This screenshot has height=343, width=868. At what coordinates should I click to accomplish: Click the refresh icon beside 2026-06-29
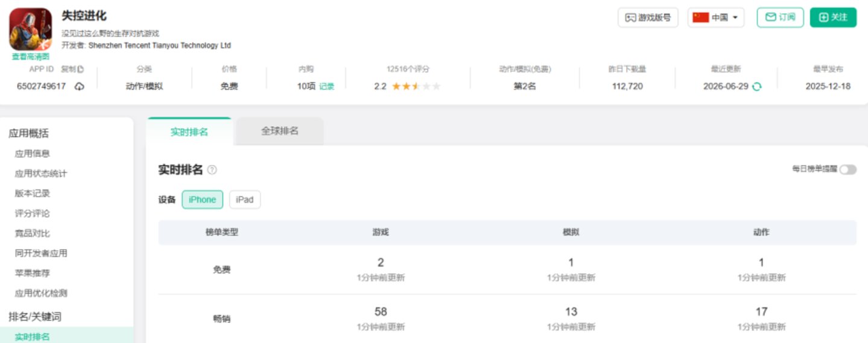click(757, 86)
